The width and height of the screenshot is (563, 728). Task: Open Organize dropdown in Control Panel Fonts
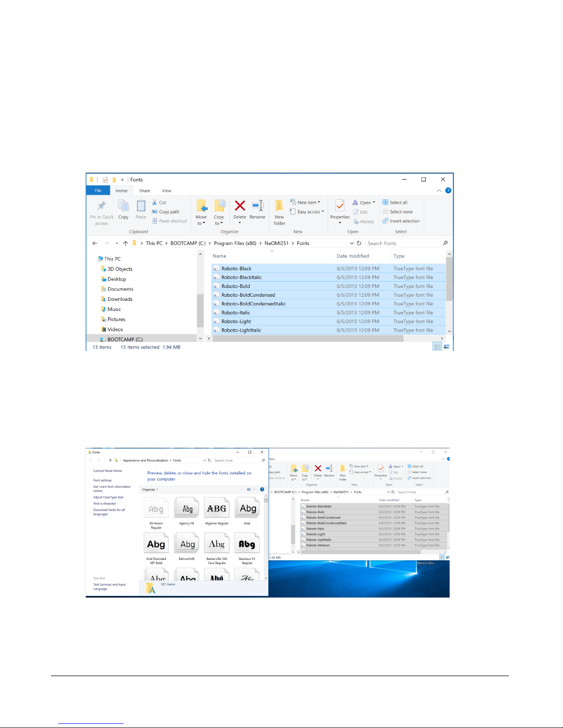pyautogui.click(x=150, y=490)
